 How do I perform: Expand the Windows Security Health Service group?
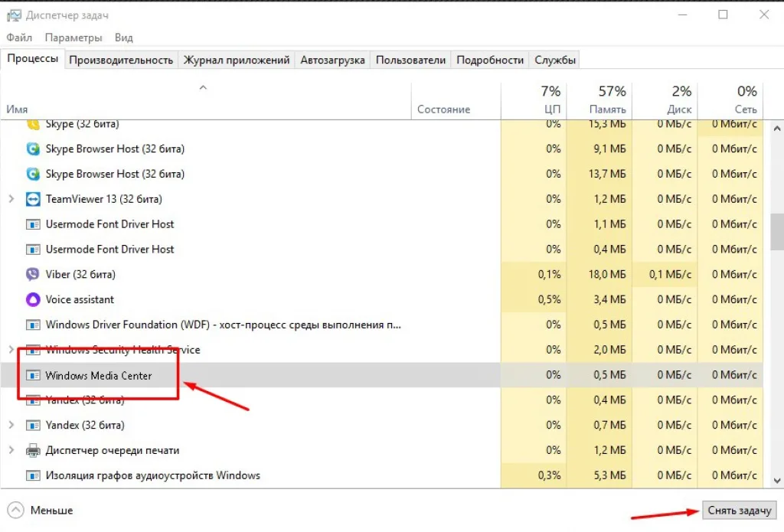point(11,350)
